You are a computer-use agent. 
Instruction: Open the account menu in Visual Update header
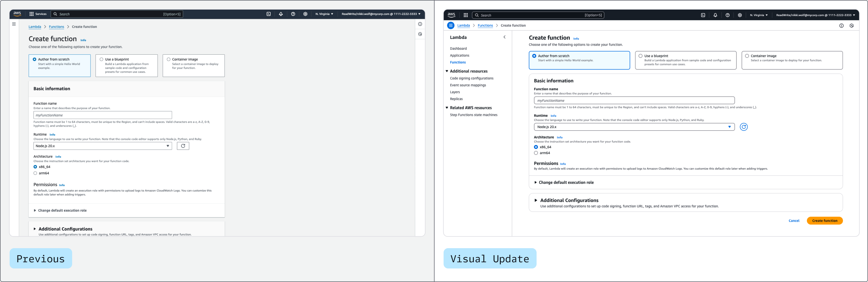[816, 15]
